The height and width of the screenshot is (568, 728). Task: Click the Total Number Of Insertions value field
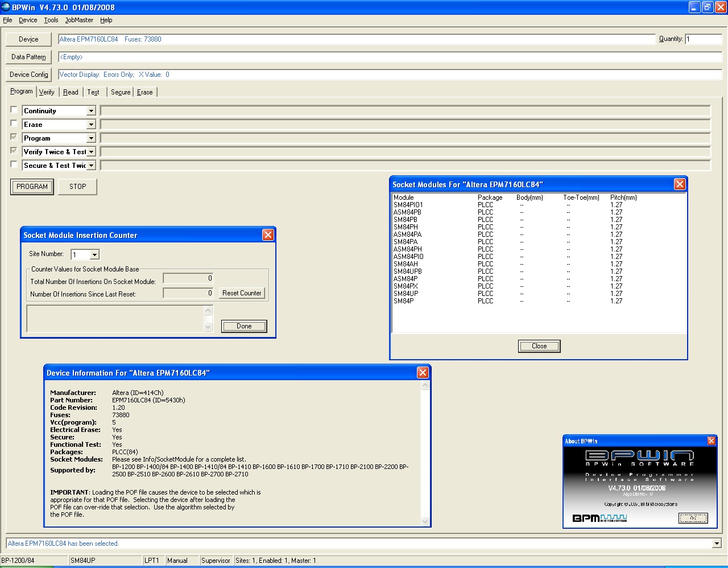click(188, 278)
